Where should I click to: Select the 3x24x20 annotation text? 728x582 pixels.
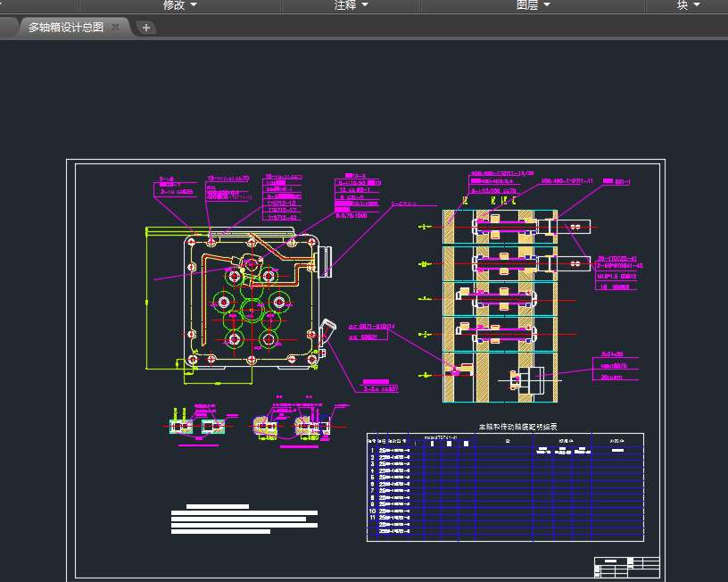(x=612, y=354)
